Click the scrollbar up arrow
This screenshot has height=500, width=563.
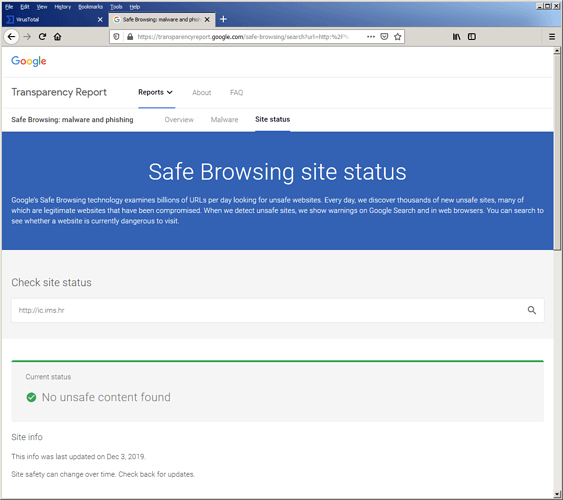tap(557, 51)
